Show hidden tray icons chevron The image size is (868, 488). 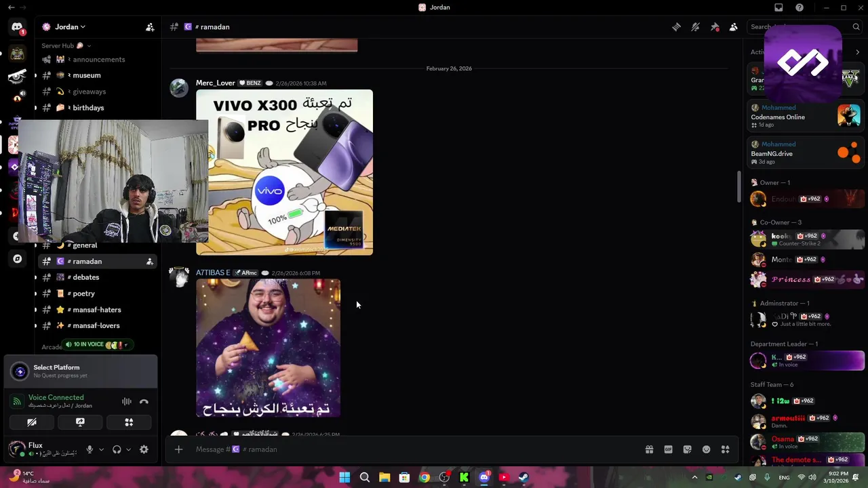(x=694, y=477)
